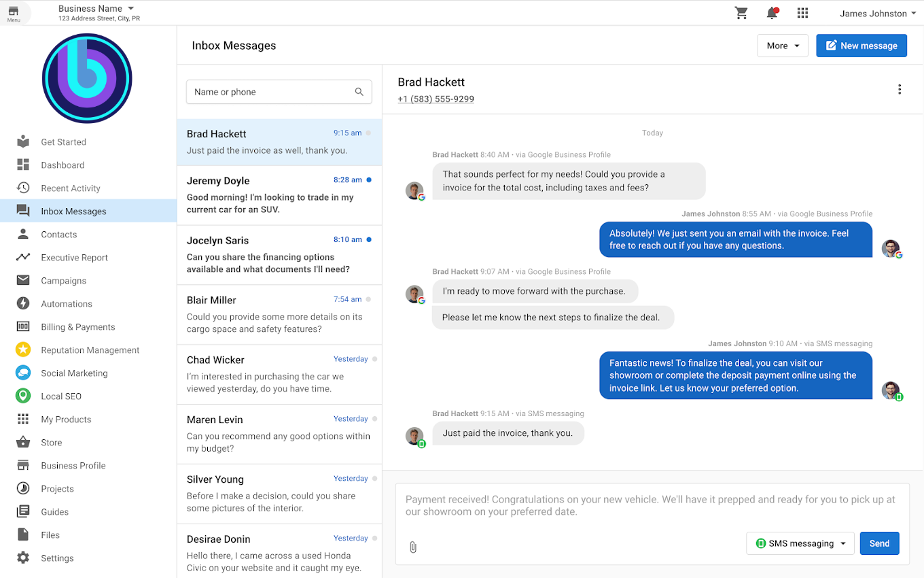Click the Social Marketing chat icon
Viewport: 924px width, 578px height.
[x=23, y=373]
